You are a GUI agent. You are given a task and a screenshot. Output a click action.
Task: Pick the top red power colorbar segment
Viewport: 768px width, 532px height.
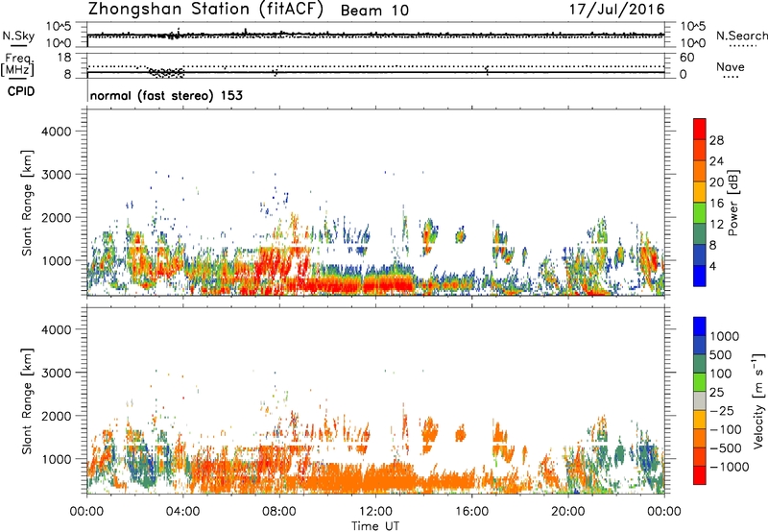pos(700,129)
